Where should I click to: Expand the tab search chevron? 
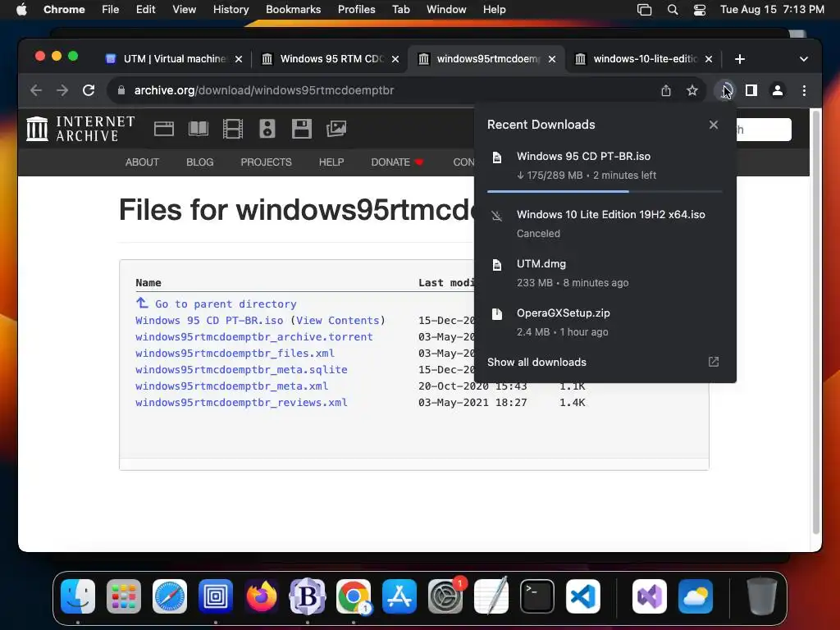pos(804,59)
